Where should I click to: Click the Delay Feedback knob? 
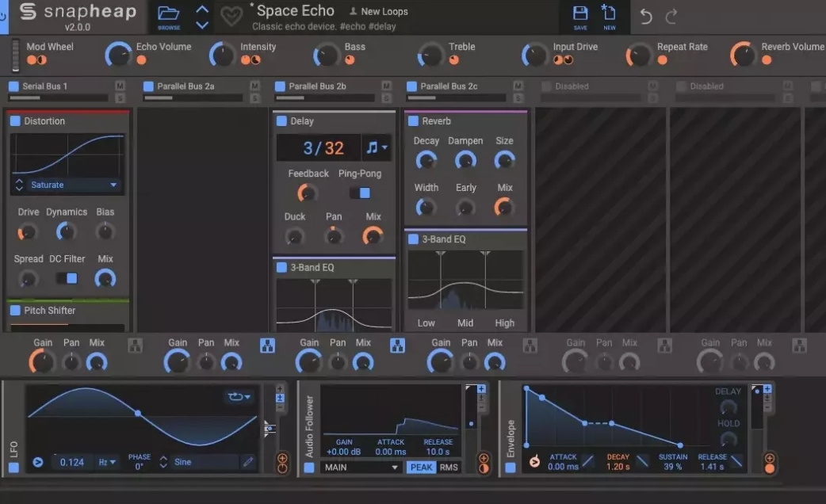coord(307,193)
